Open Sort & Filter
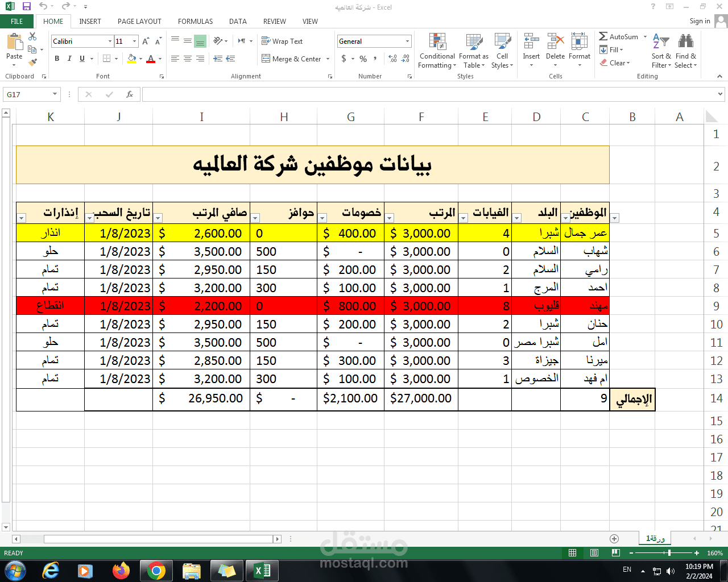Viewport: 728px width, 582px height. 661,51
